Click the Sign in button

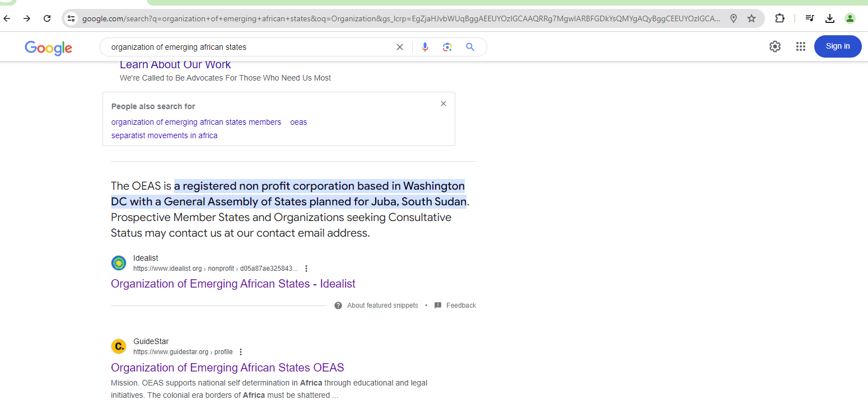(838, 46)
